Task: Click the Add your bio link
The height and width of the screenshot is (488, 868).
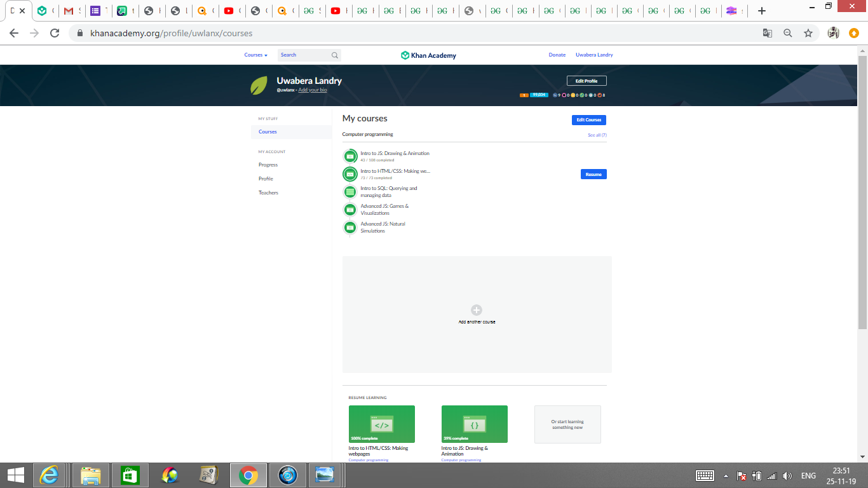Action: pos(313,90)
